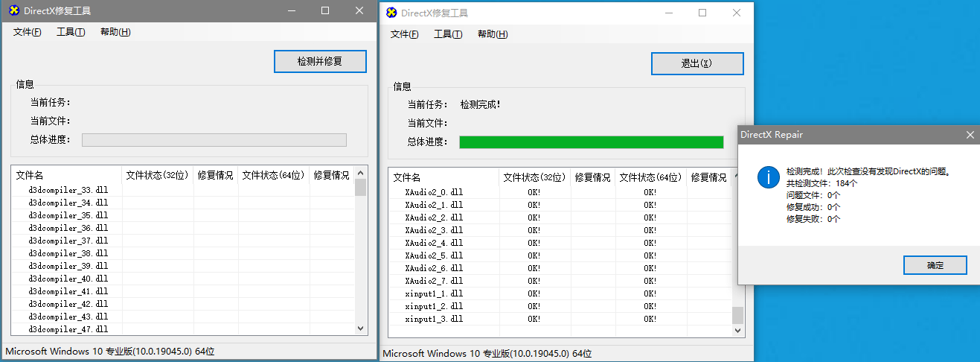Click 修复失败: 0个 text in dialog

coord(813,219)
